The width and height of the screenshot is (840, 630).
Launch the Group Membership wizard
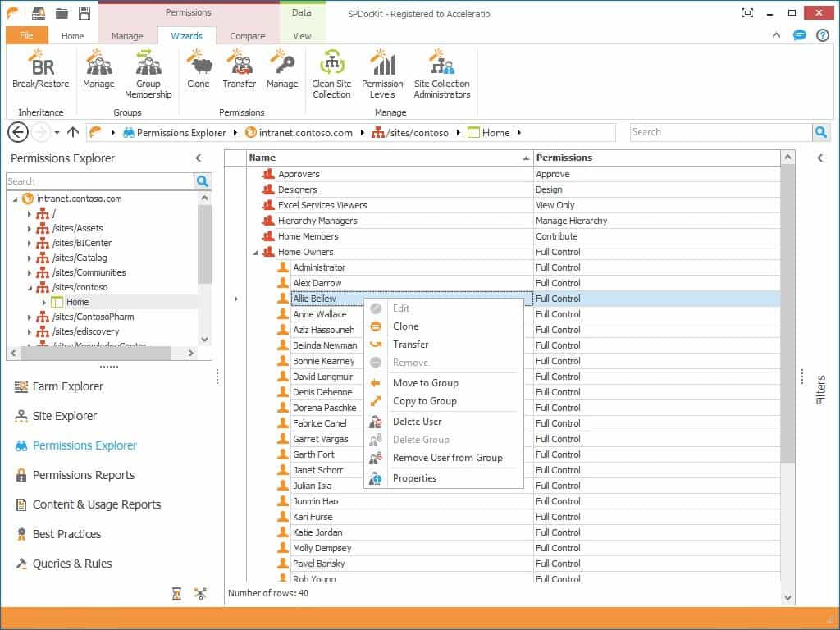click(148, 74)
